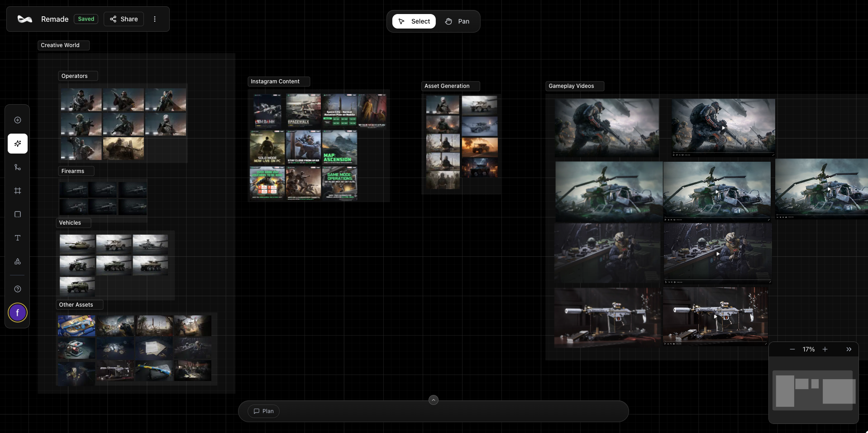Select the Gameplay Videos frame label
This screenshot has height=433, width=868.
pyautogui.click(x=575, y=86)
